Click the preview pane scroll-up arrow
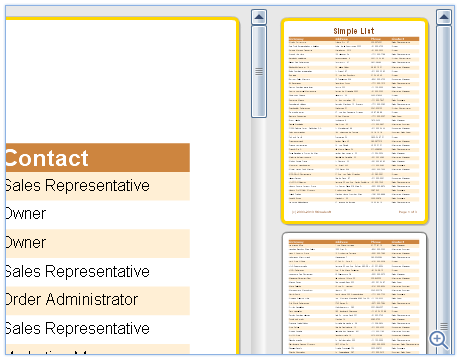This screenshot has height=360, width=460. click(259, 17)
